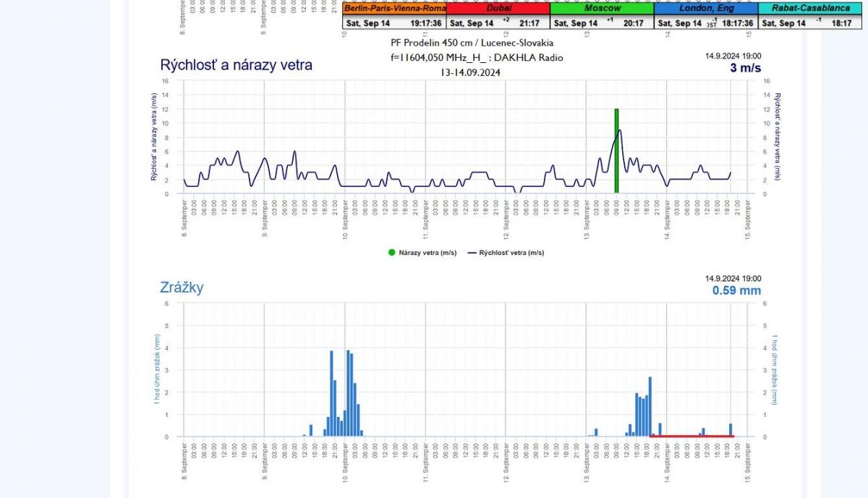Select the Berlin-Paris-Vienna-Roma clock tab
The height and width of the screenshot is (498, 868).
pos(394,9)
